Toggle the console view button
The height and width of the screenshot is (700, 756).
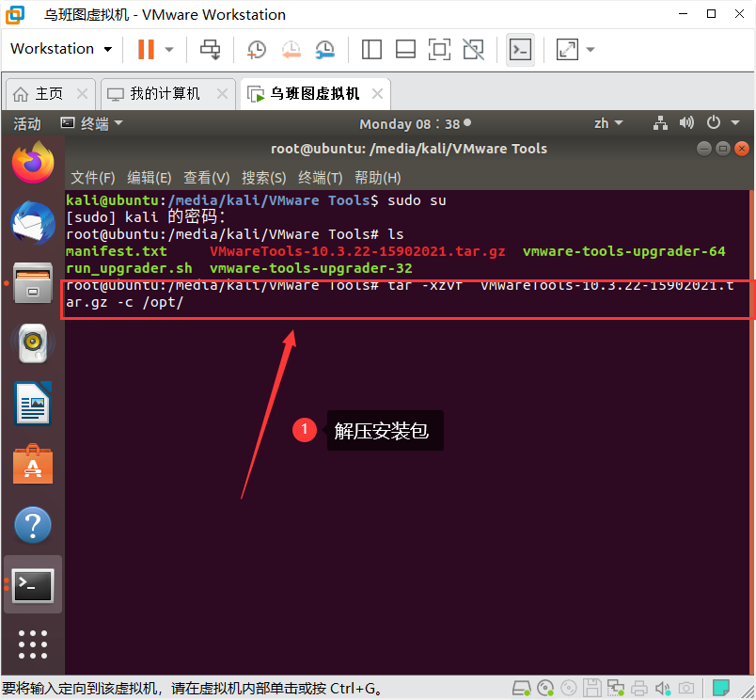coord(520,49)
